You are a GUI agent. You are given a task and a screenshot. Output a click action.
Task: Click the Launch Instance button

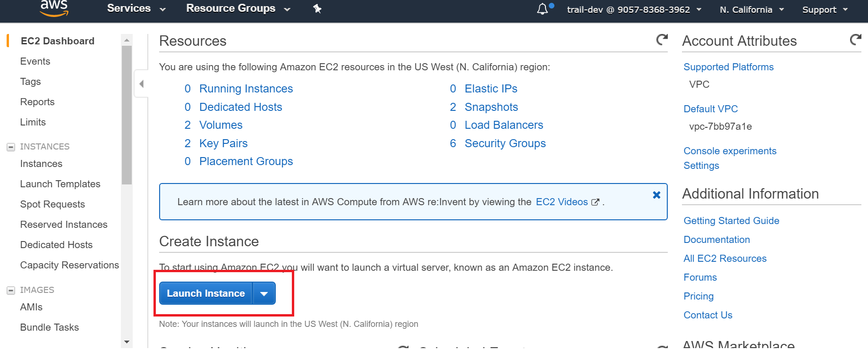click(206, 293)
